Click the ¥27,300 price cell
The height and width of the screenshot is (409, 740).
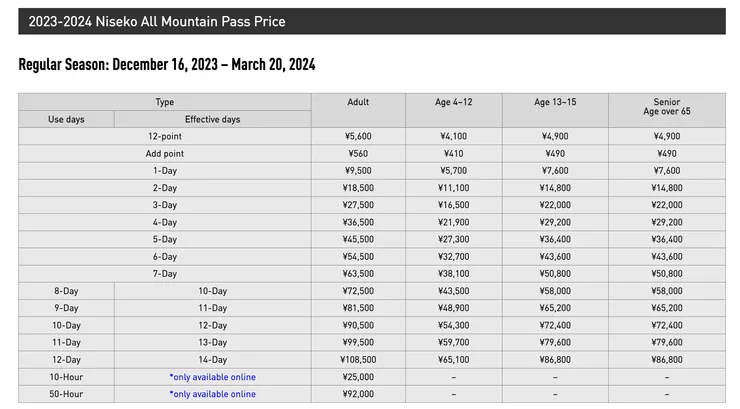coord(453,239)
